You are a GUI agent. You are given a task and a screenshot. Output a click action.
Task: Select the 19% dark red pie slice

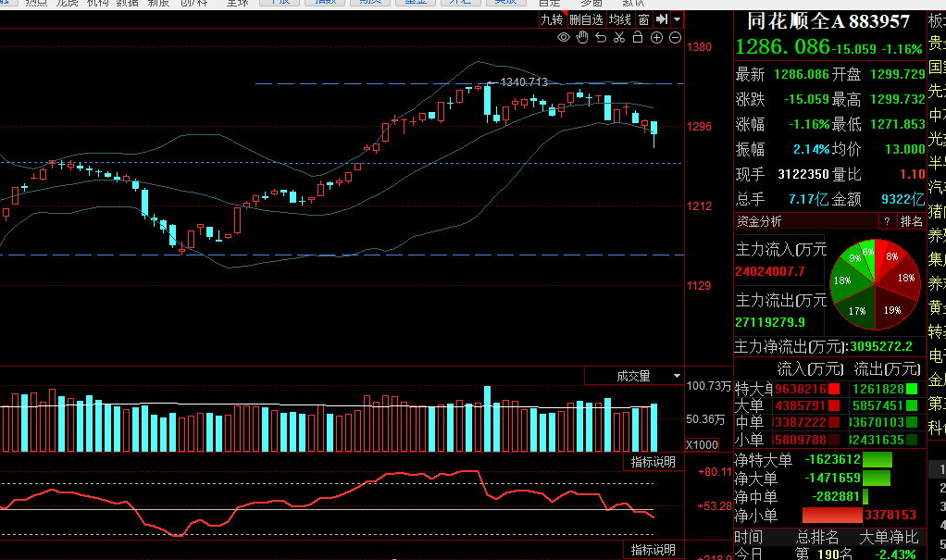(x=892, y=310)
